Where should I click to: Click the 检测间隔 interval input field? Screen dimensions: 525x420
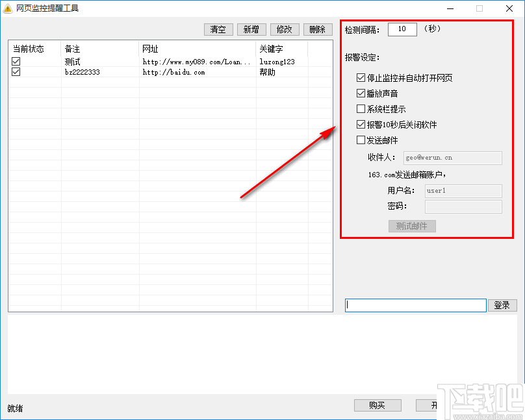coord(402,29)
